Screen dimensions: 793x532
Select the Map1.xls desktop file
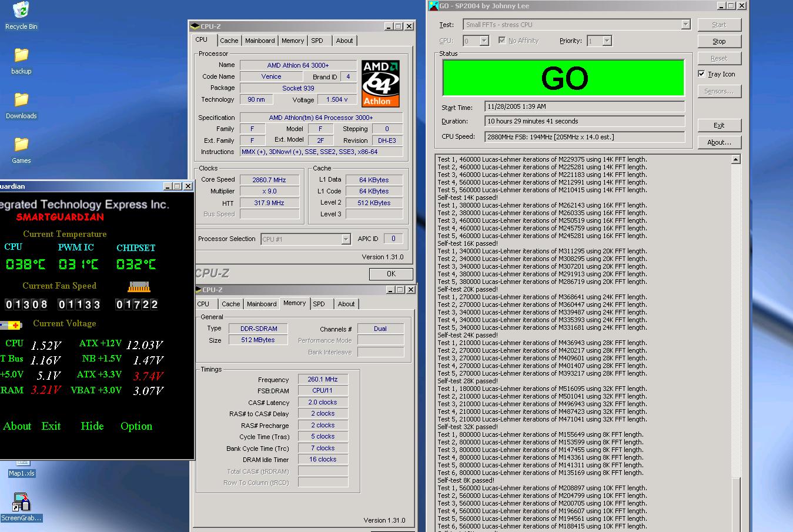click(22, 469)
